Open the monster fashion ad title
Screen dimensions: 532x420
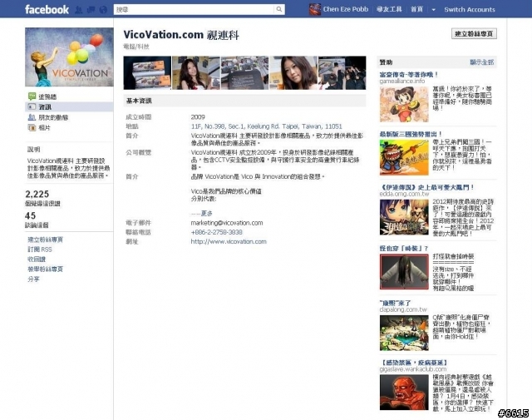(x=404, y=249)
